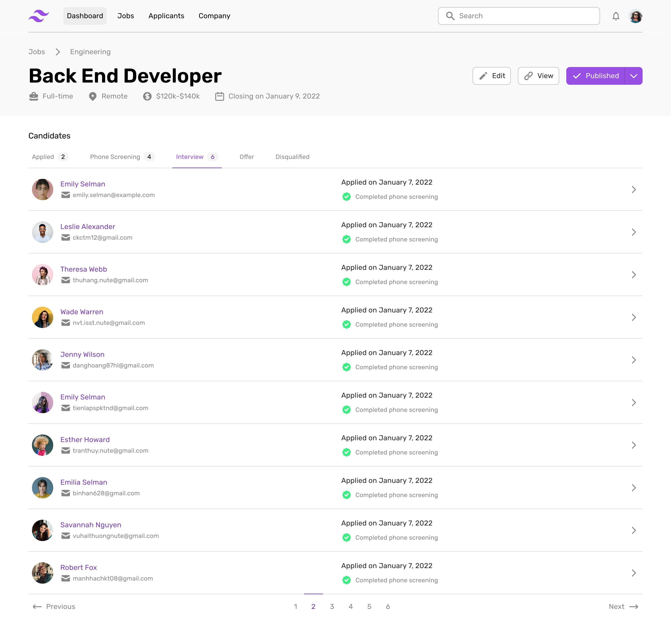Click the location pin icon beside Remote
671x644 pixels.
(93, 96)
